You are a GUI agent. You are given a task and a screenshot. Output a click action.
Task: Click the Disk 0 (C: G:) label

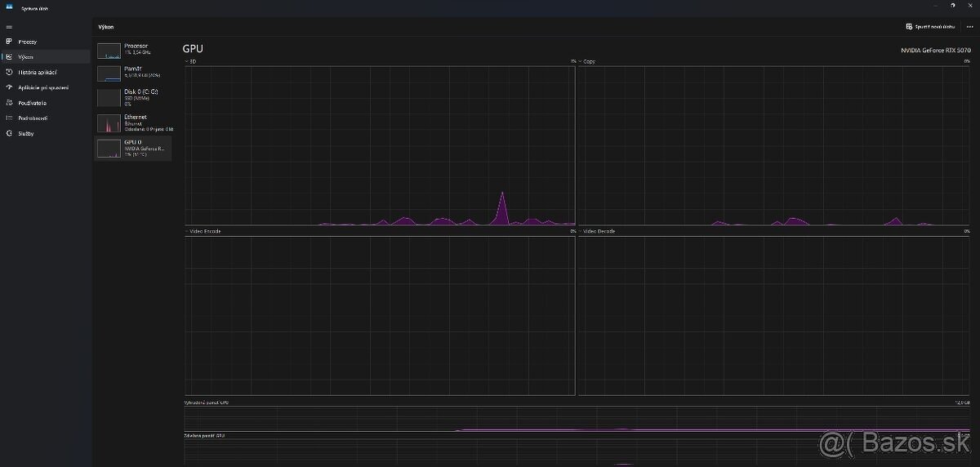coord(141,92)
